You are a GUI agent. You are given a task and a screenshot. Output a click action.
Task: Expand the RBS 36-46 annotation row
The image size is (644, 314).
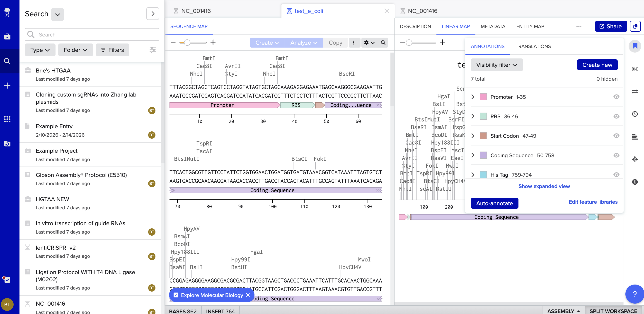pyautogui.click(x=472, y=116)
